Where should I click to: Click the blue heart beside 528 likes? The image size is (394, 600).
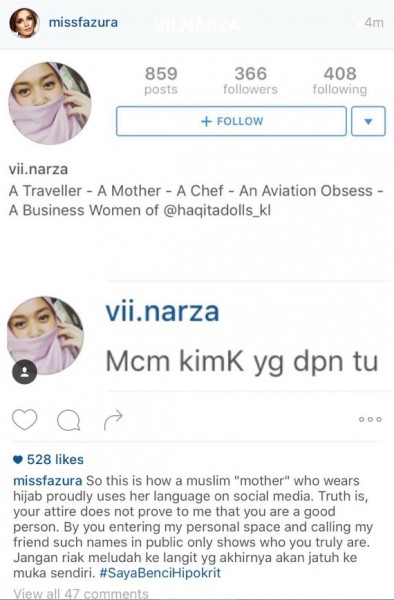pos(18,460)
